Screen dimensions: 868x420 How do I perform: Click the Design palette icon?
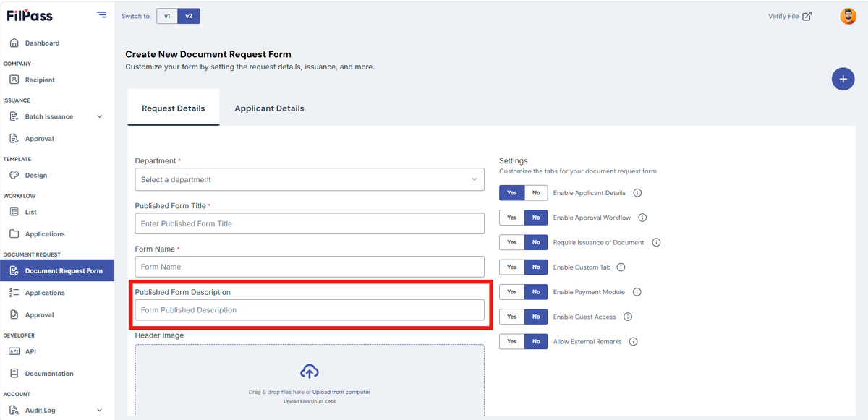pos(14,175)
